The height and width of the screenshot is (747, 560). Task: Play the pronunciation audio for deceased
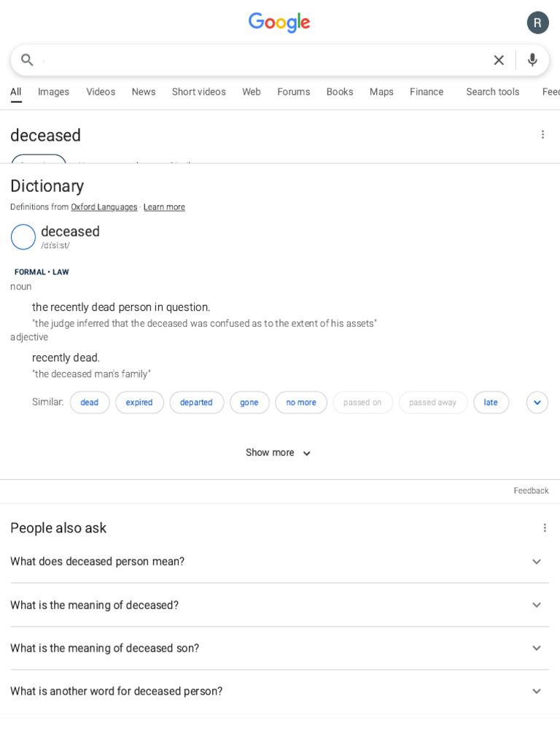tap(23, 237)
